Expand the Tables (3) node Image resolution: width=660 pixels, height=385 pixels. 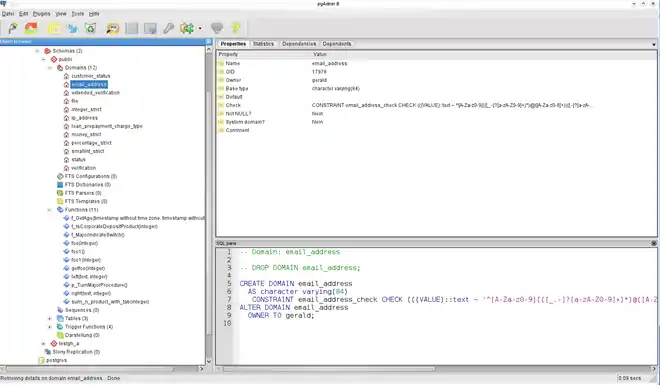pos(50,319)
